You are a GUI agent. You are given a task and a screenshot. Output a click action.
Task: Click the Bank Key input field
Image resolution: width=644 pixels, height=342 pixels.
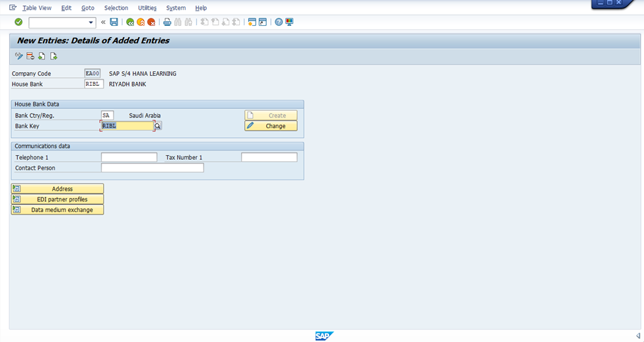point(127,126)
